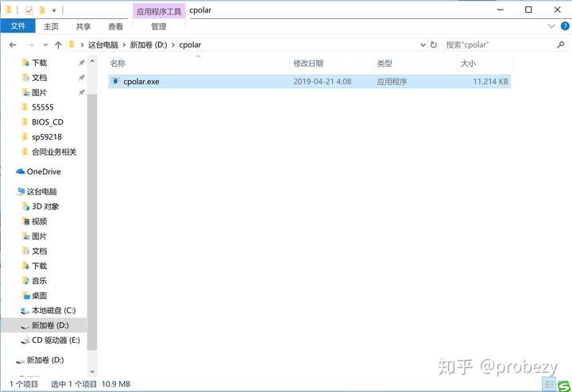Switch to the 共享 ribbon tab
The width and height of the screenshot is (572, 392).
pos(83,27)
